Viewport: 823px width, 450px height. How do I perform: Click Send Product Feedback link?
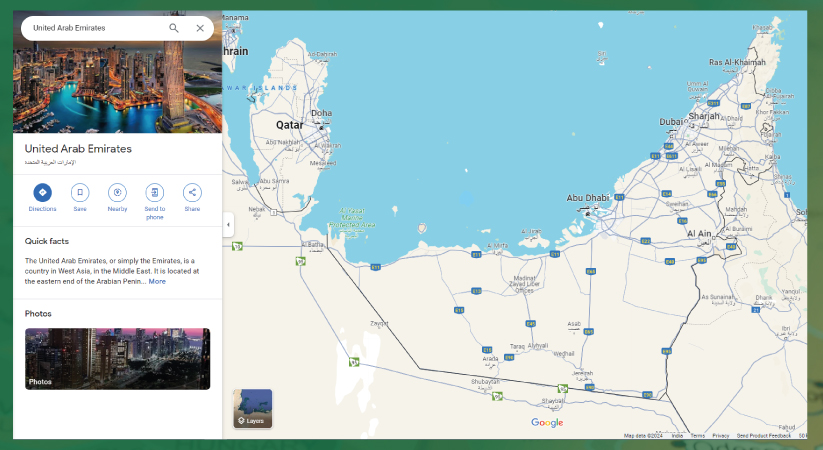tap(763, 436)
